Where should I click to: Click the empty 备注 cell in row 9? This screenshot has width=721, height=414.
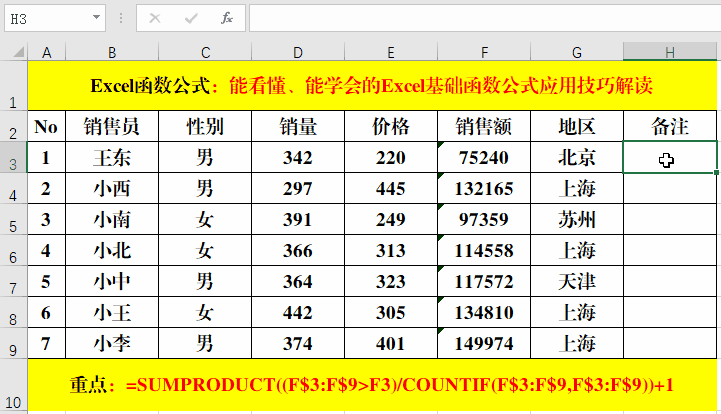coord(670,343)
